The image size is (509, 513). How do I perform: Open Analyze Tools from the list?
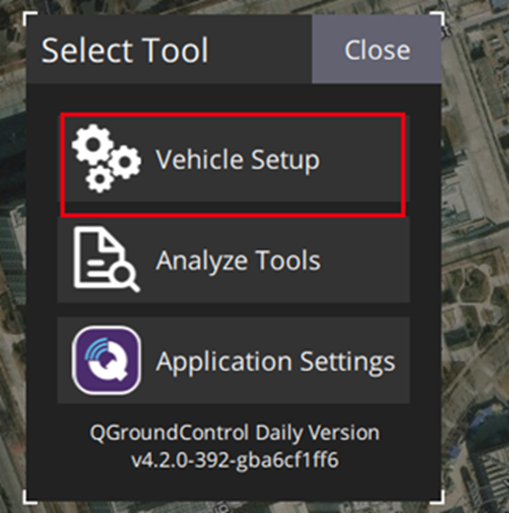pos(233,260)
